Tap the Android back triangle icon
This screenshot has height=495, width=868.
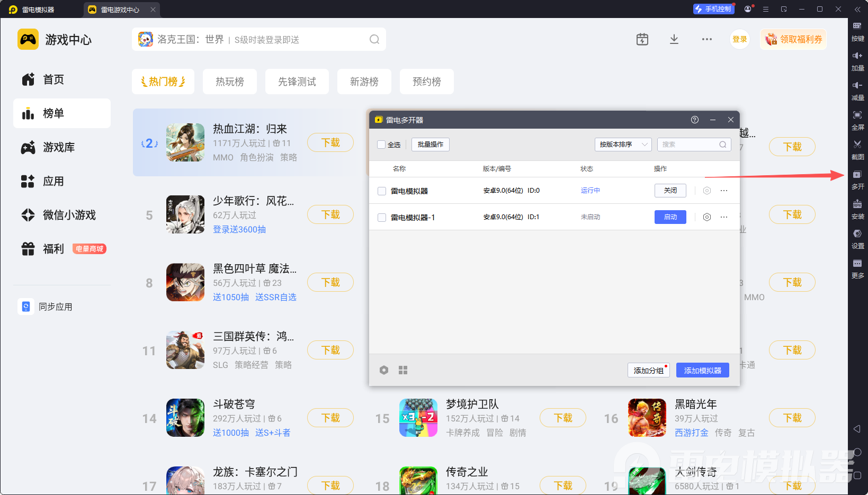857,429
